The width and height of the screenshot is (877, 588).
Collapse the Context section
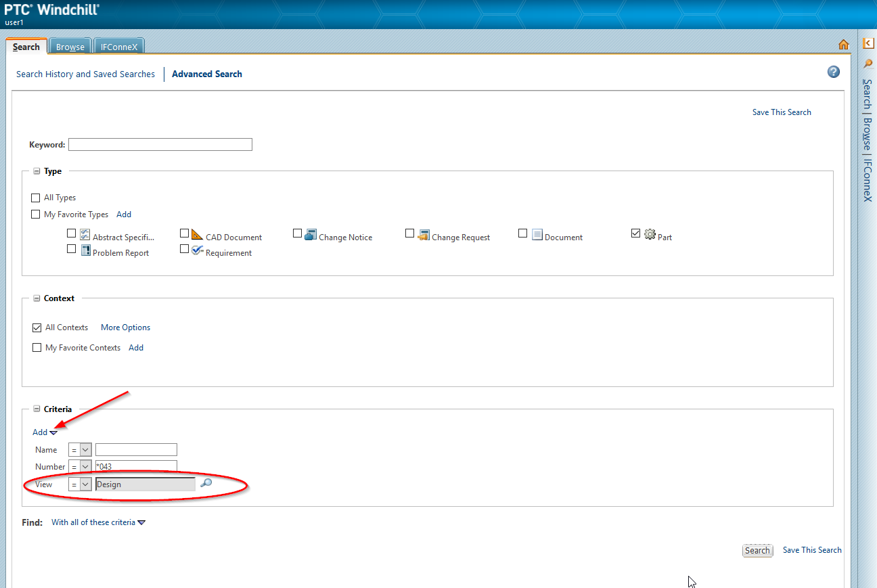pos(37,298)
